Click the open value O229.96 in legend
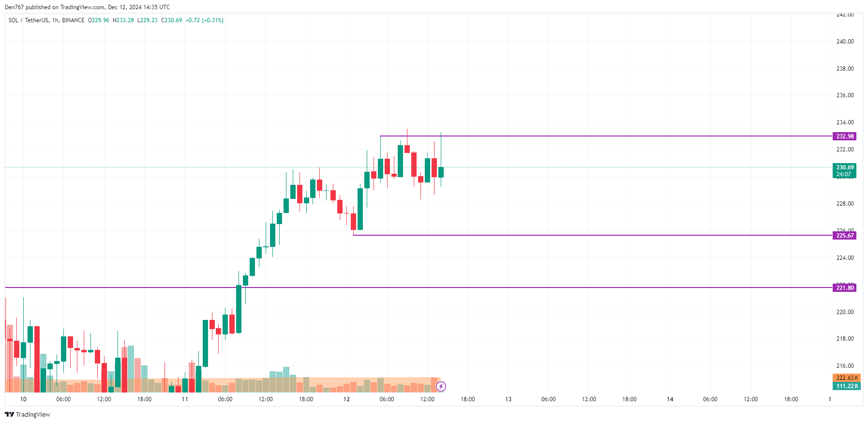 [x=98, y=20]
